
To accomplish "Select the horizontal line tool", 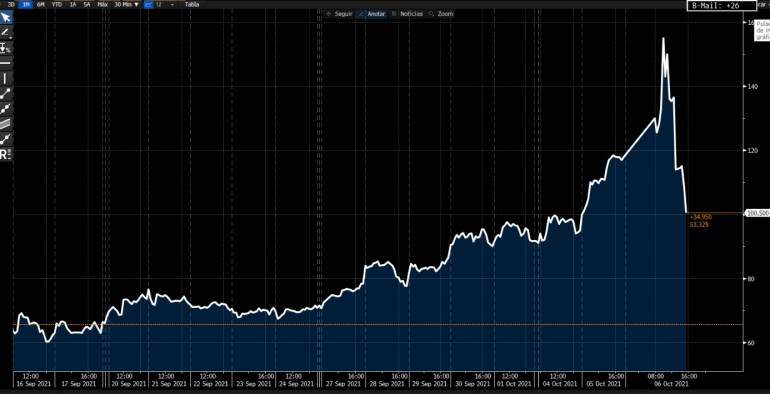I will pos(6,63).
